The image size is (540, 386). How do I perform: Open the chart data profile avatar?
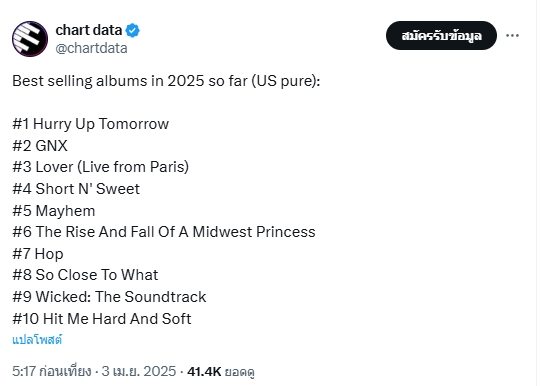pyautogui.click(x=30, y=39)
